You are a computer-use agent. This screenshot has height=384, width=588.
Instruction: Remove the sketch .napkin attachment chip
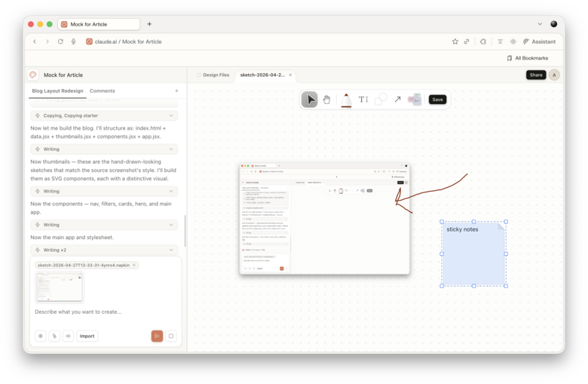pyautogui.click(x=134, y=265)
